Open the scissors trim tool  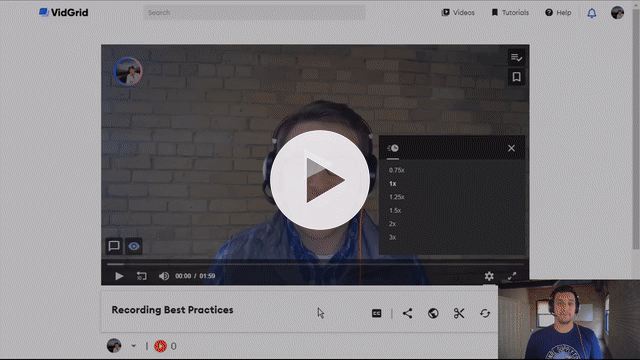(459, 313)
